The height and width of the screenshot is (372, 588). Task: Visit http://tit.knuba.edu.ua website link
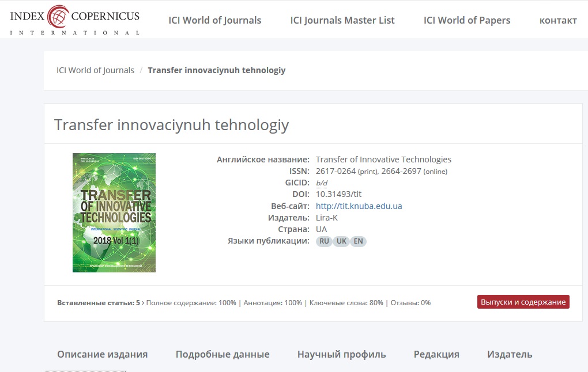[359, 206]
